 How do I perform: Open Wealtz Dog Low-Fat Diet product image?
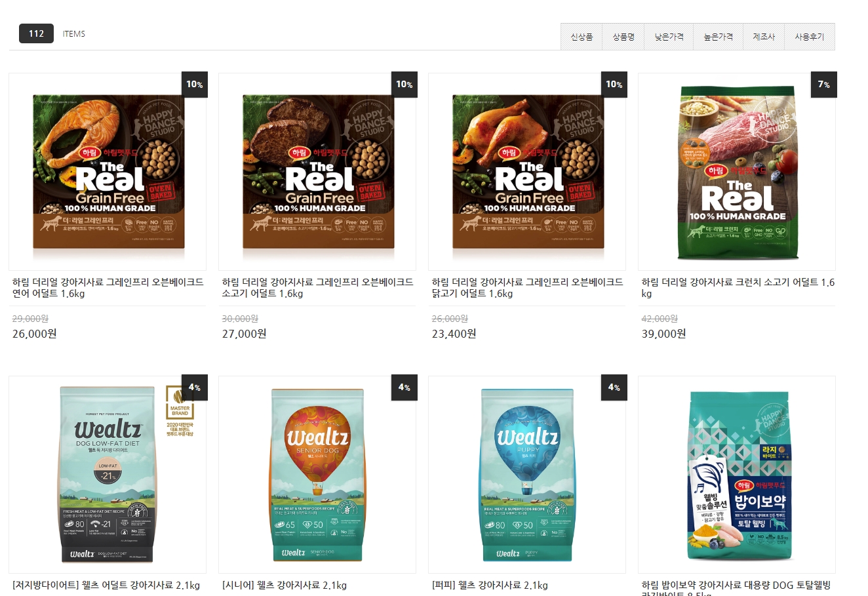point(108,475)
